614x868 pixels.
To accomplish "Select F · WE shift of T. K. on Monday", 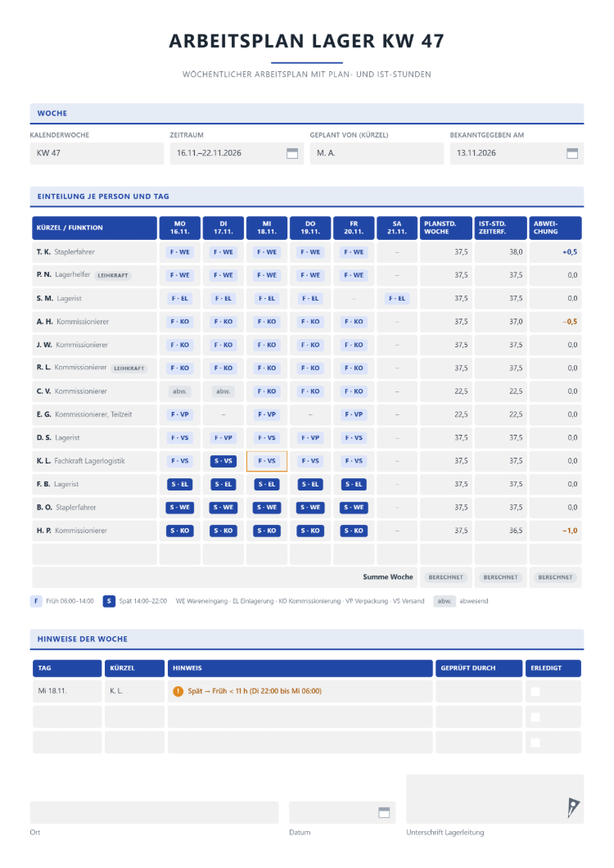I will (180, 252).
